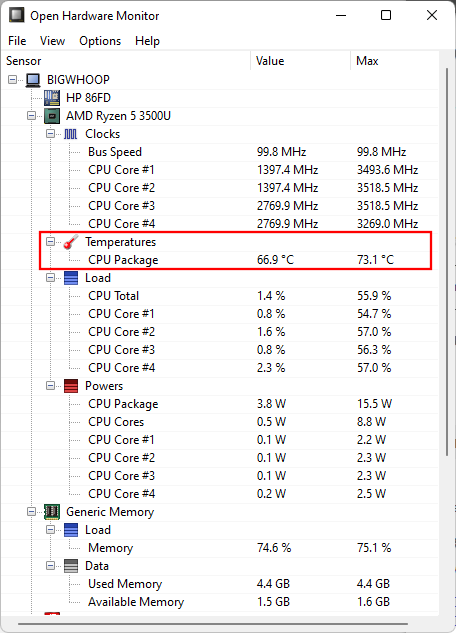The height and width of the screenshot is (633, 456).
Task: Select CPU Core #2 under Clocks
Action: pyautogui.click(x=220, y=188)
